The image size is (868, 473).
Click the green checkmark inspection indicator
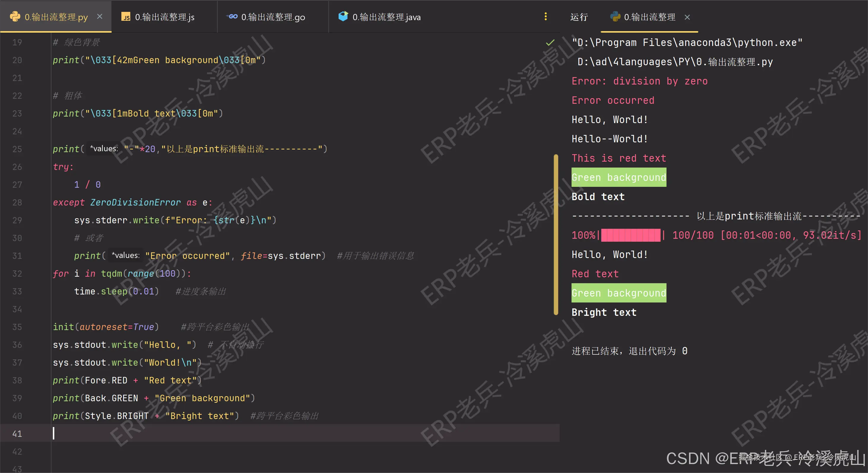550,42
